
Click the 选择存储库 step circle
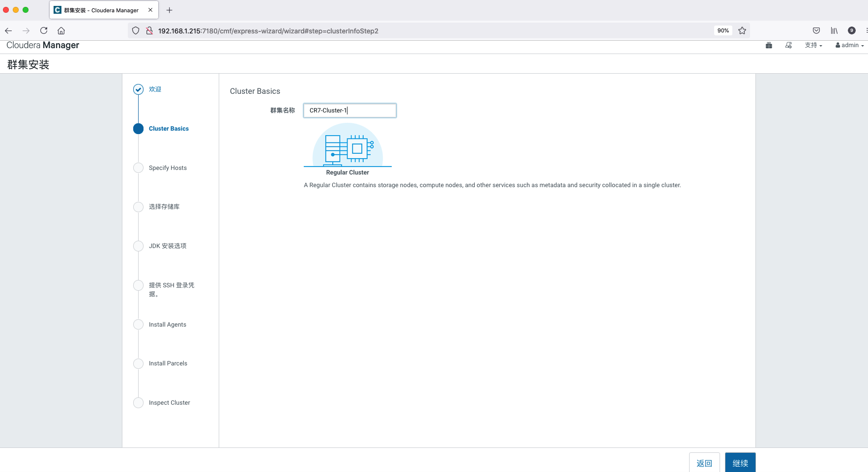pos(138,207)
